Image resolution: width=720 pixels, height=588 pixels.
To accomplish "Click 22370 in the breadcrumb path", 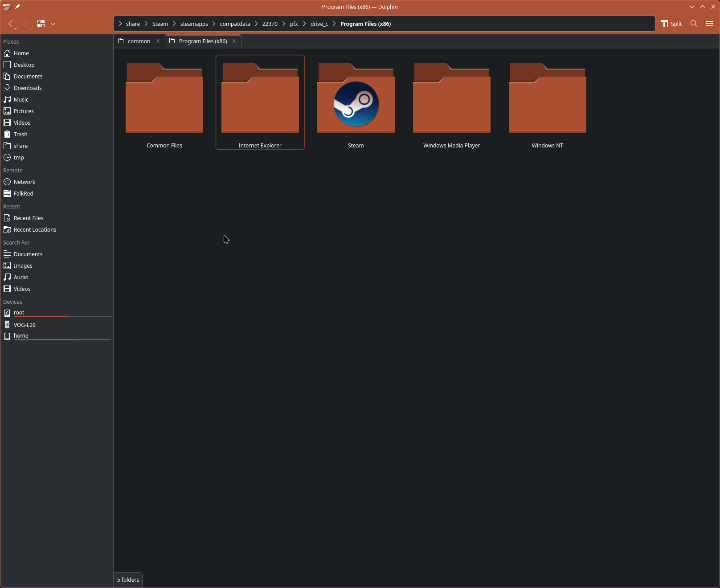I will tap(270, 24).
